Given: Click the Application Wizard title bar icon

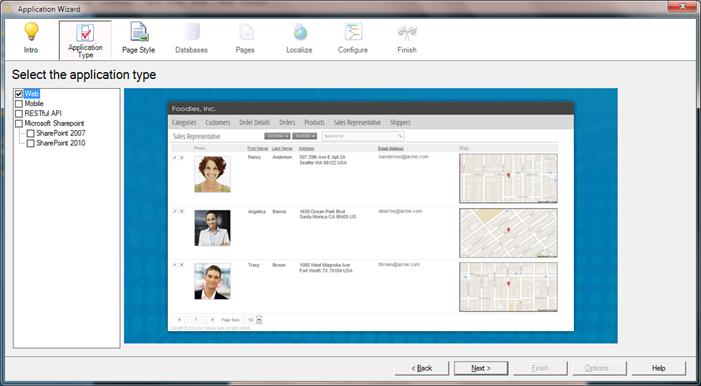Looking at the screenshot, I should tap(8, 8).
